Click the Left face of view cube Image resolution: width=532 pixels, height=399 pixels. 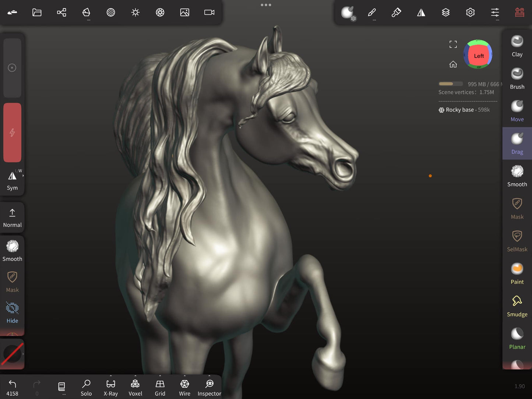[478, 56]
